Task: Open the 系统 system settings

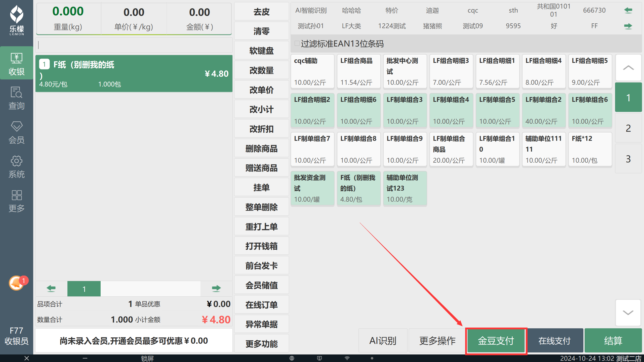Action: pyautogui.click(x=17, y=167)
